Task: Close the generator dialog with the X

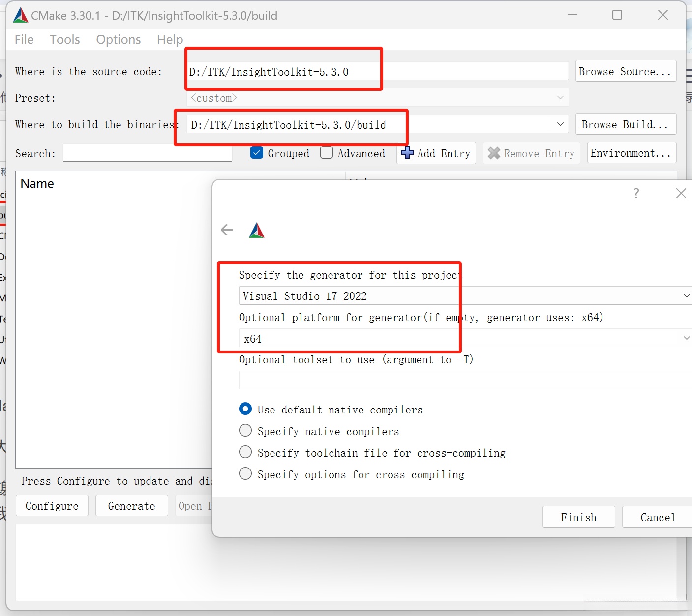Action: pos(681,193)
